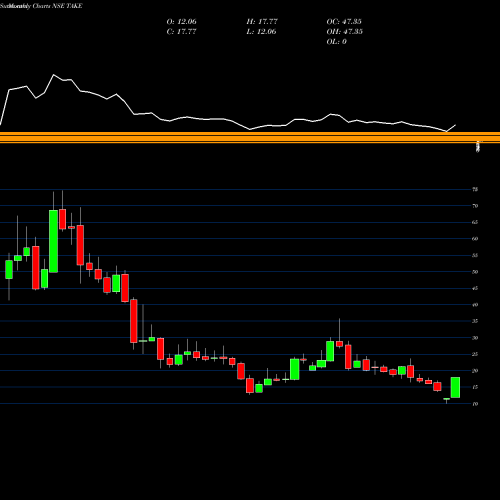Click the highest peak of the white line chart

pos(54,75)
